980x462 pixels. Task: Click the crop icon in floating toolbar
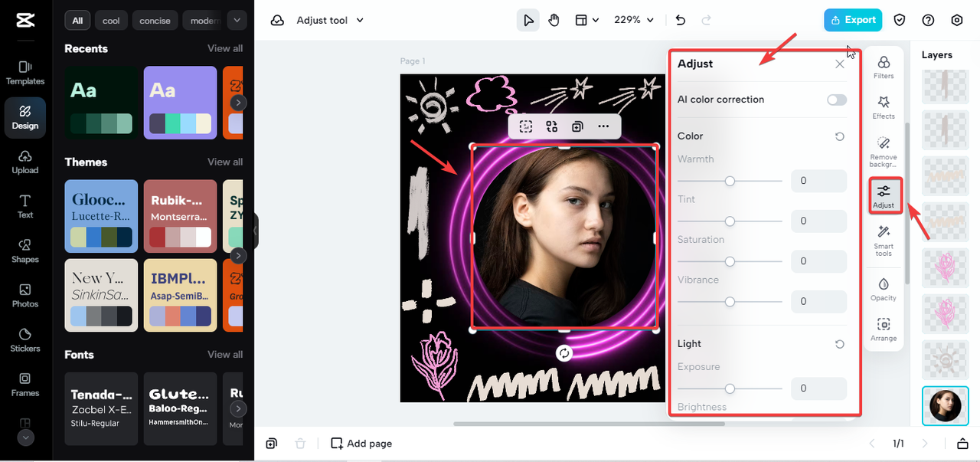point(526,126)
